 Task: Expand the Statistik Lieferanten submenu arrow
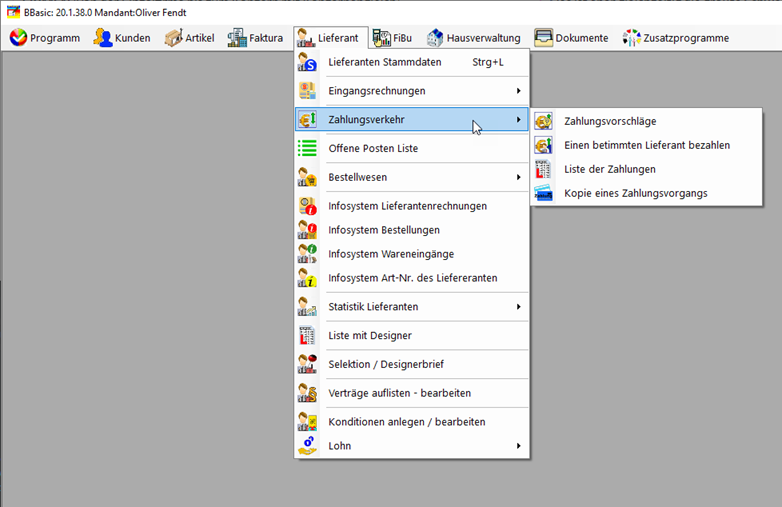[519, 307]
